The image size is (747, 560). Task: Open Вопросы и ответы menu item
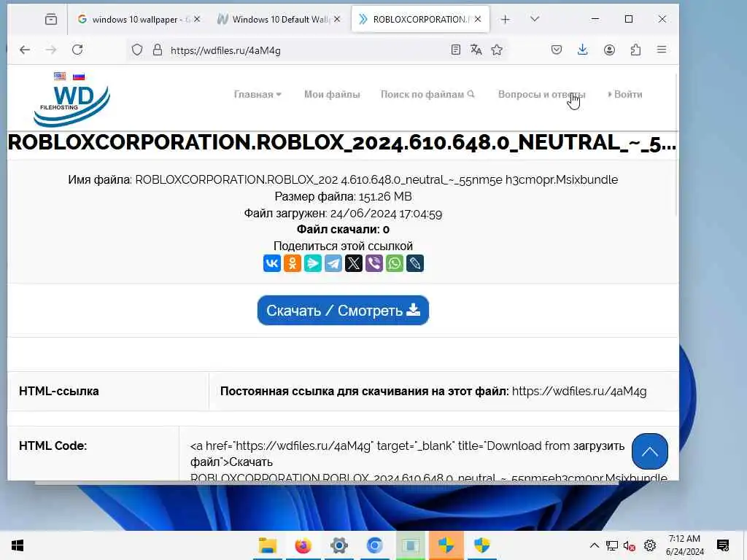click(542, 94)
